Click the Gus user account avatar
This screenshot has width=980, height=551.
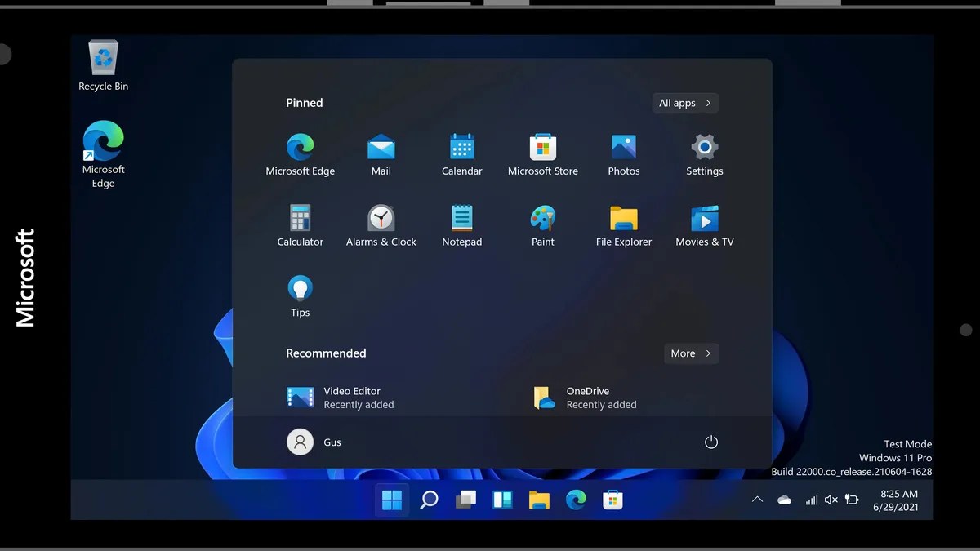click(x=300, y=442)
